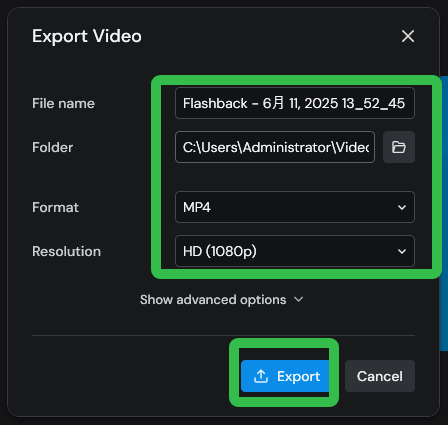Click the Resolution field's chevron arrow

coord(402,251)
